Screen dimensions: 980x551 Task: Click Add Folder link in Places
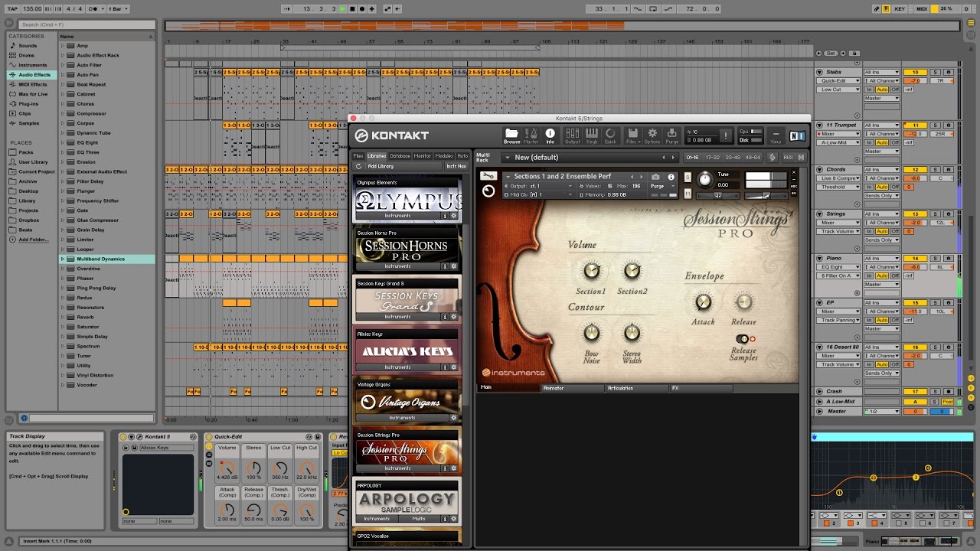(32, 240)
